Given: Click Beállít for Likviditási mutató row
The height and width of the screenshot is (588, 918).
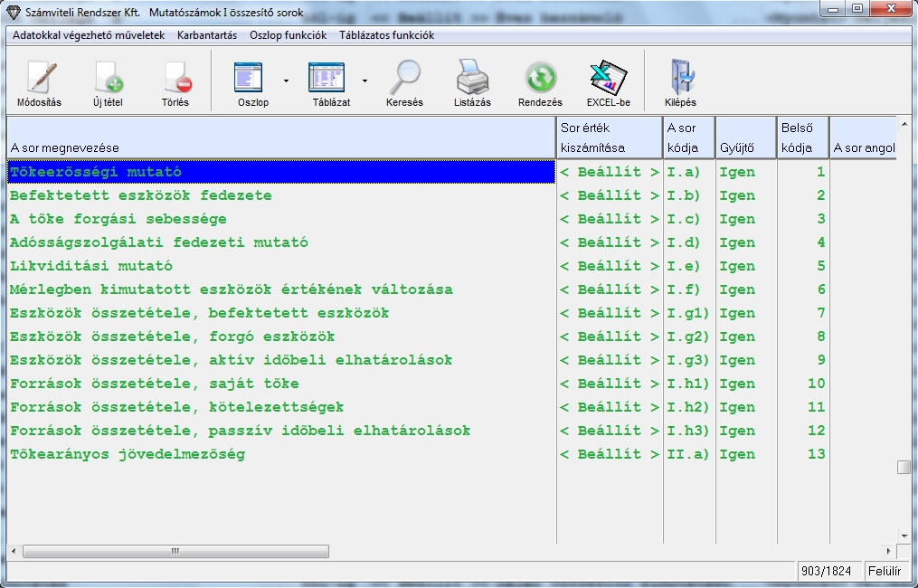Looking at the screenshot, I should pos(610,266).
